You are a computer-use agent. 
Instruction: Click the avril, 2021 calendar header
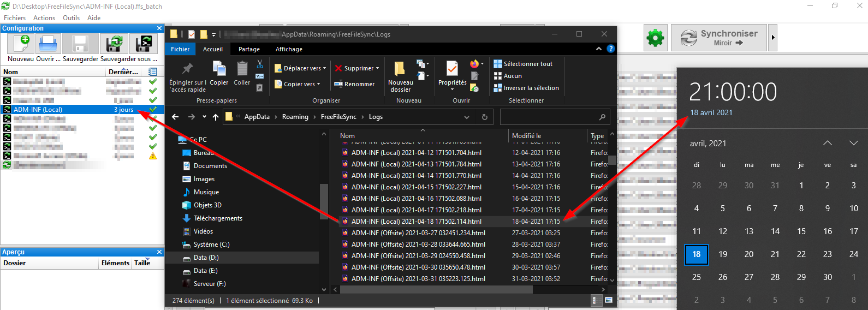pyautogui.click(x=708, y=143)
